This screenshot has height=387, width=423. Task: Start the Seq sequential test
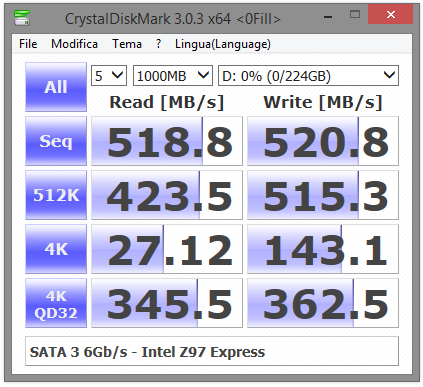[56, 141]
